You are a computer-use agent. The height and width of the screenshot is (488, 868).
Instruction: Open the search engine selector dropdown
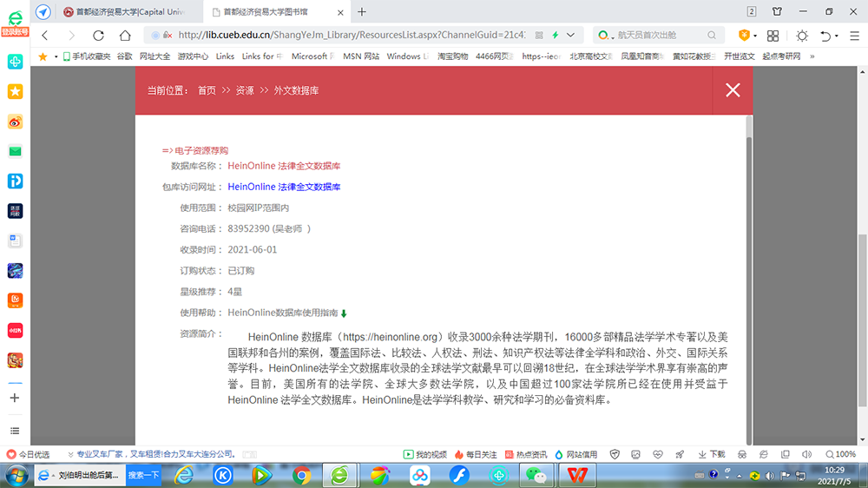pos(606,35)
